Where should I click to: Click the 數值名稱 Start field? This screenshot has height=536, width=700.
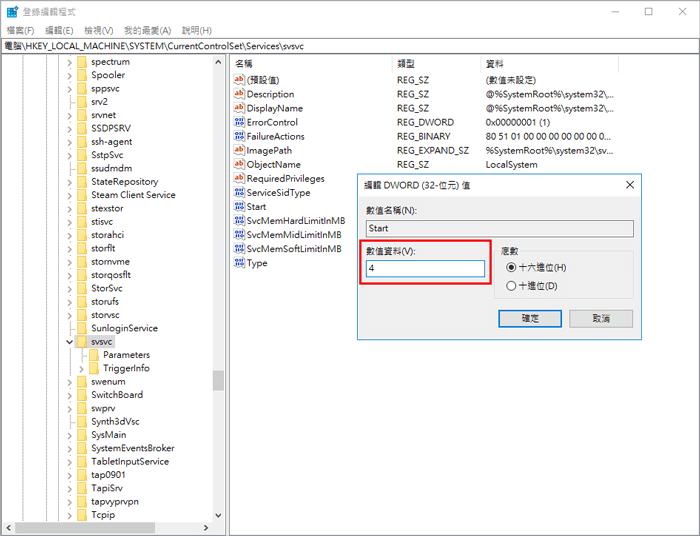[x=499, y=229]
